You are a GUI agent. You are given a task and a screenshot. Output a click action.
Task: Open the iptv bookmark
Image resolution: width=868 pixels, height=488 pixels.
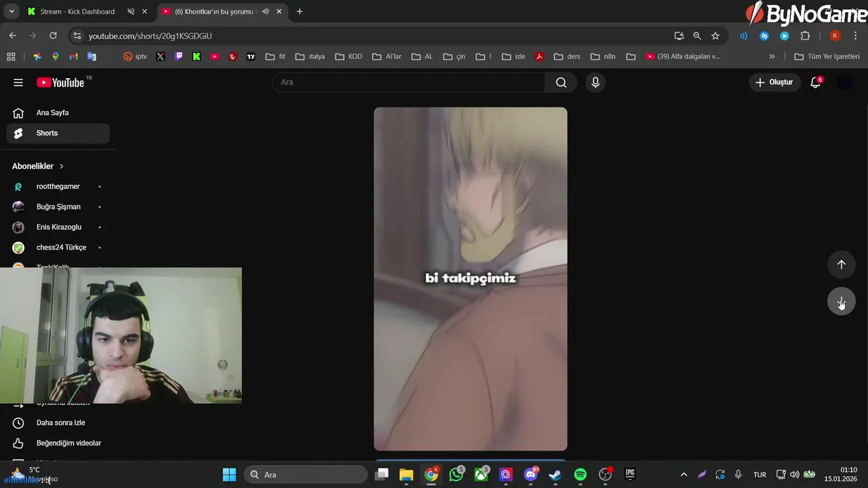(x=135, y=57)
